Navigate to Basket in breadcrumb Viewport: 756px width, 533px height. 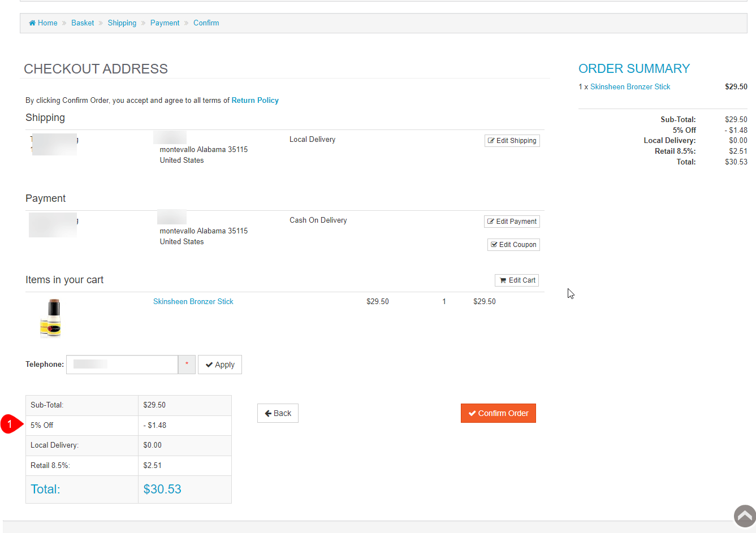click(83, 23)
